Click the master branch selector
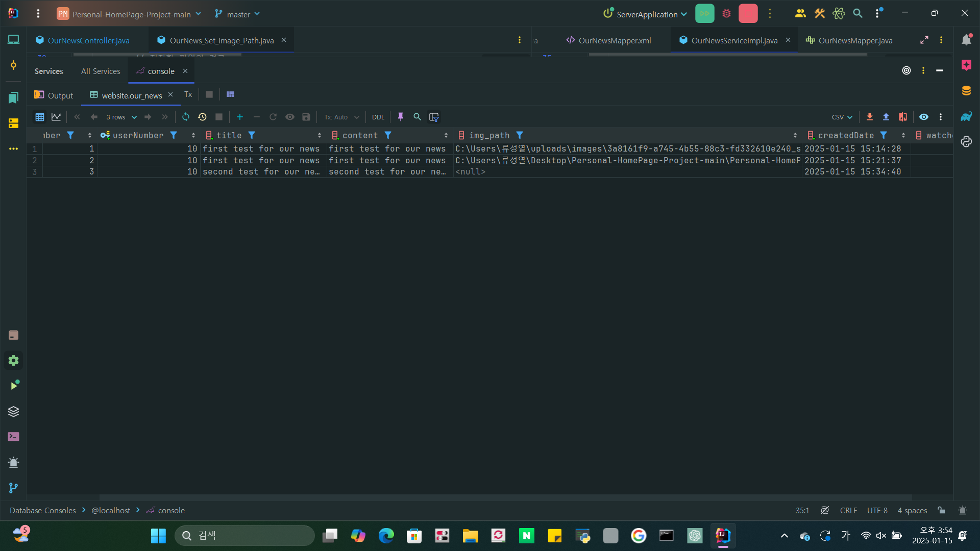Viewport: 980px width, 551px height. tap(237, 14)
